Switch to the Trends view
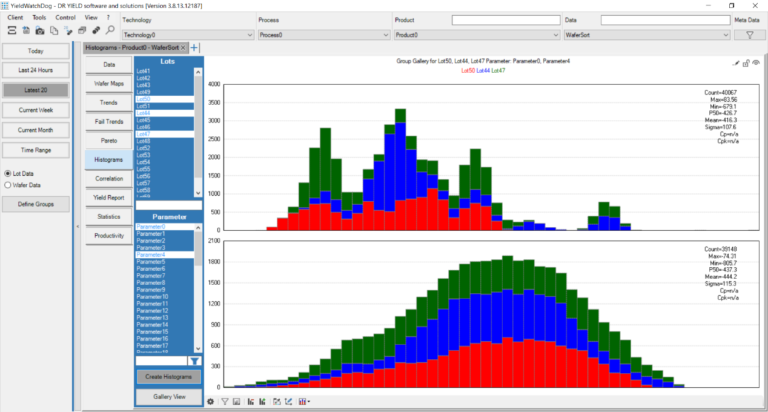Viewport: 768px width, 412px height. pos(109,103)
